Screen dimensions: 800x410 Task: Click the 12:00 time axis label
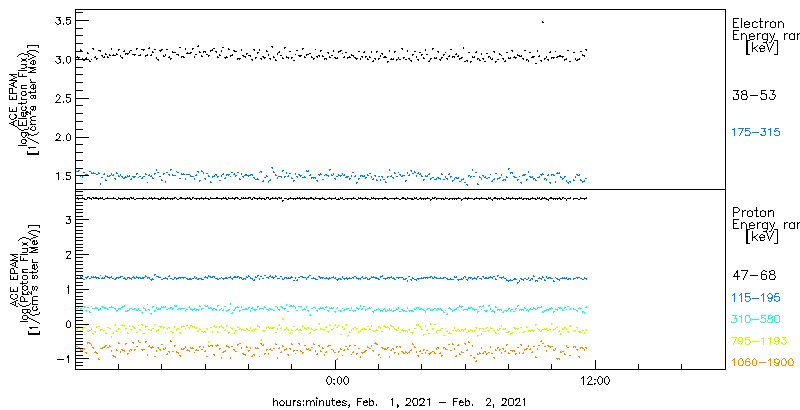pyautogui.click(x=596, y=380)
